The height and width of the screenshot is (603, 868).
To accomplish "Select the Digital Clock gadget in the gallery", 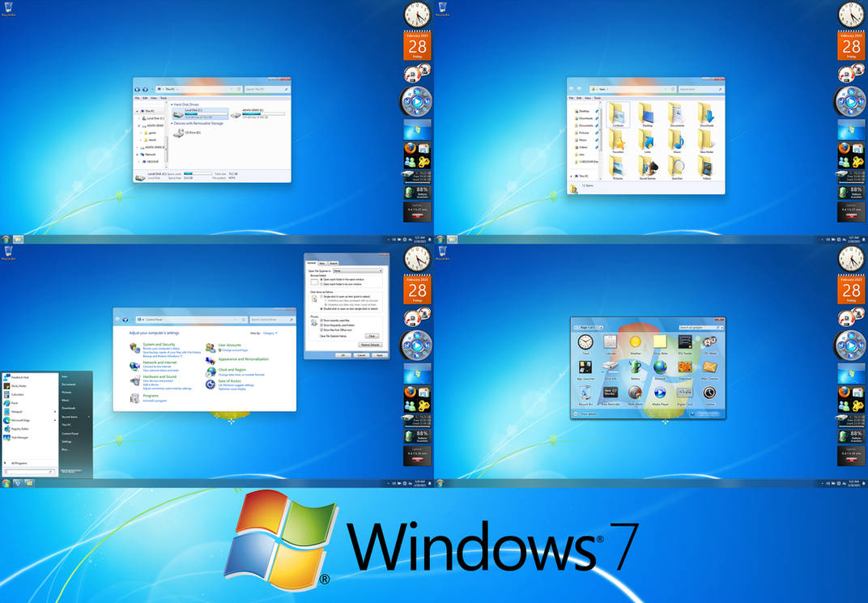I will click(x=685, y=395).
